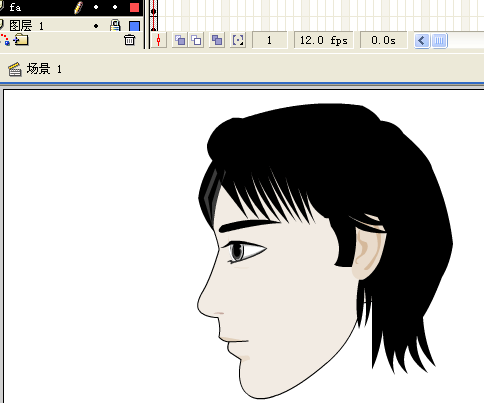
Task: Toggle Edit Multiple Frames button
Action: tap(217, 40)
